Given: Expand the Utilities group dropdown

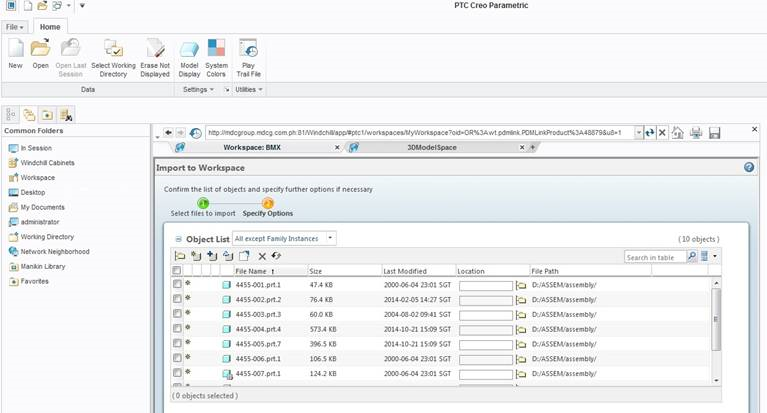Looking at the screenshot, I should 249,90.
